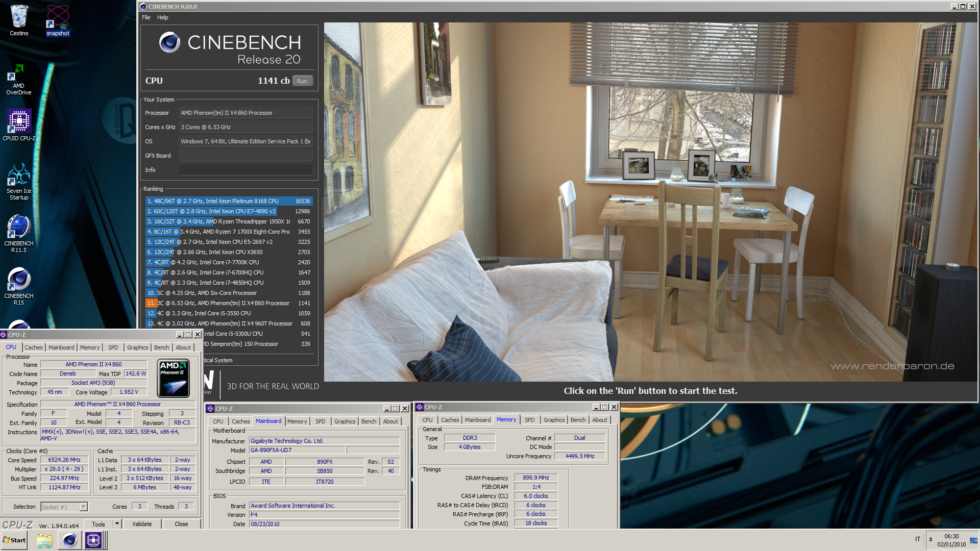Image resolution: width=980 pixels, height=551 pixels.
Task: Click the Processor field in Cinebench Your System
Action: tap(246, 113)
